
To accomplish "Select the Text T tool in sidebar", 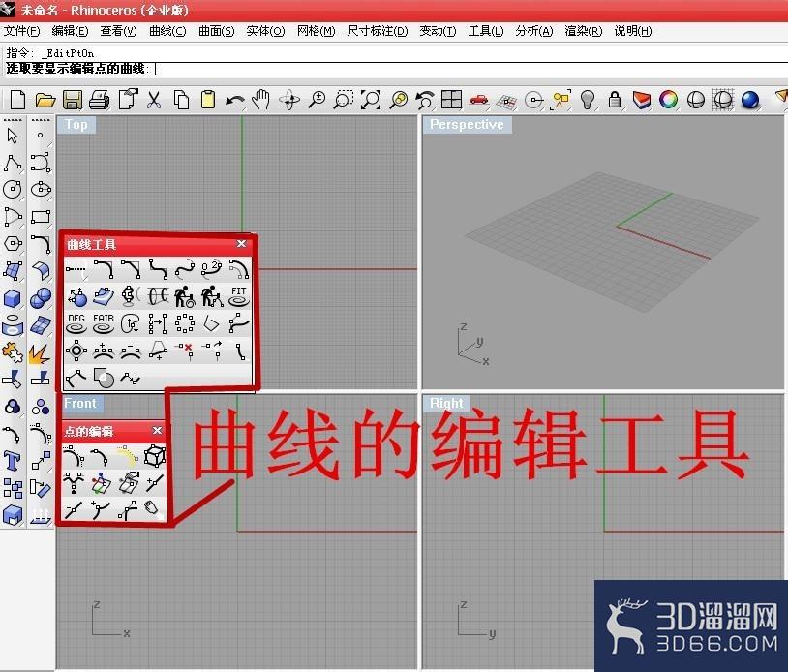I will (13, 460).
